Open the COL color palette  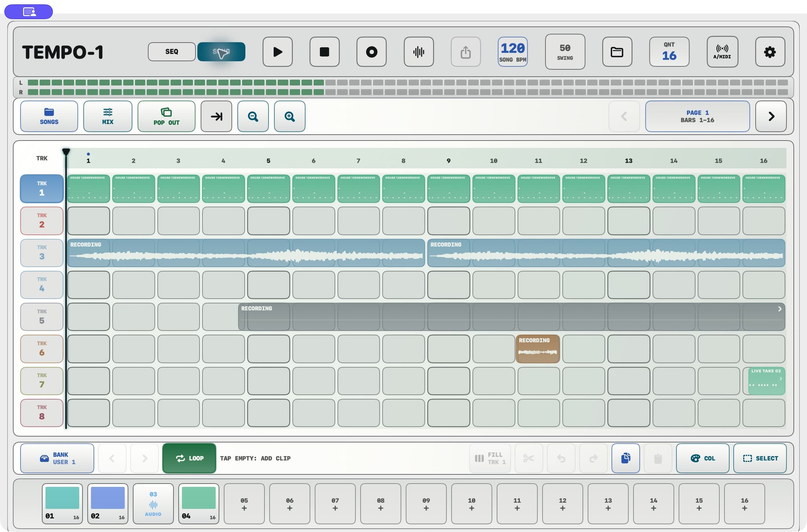pos(703,458)
